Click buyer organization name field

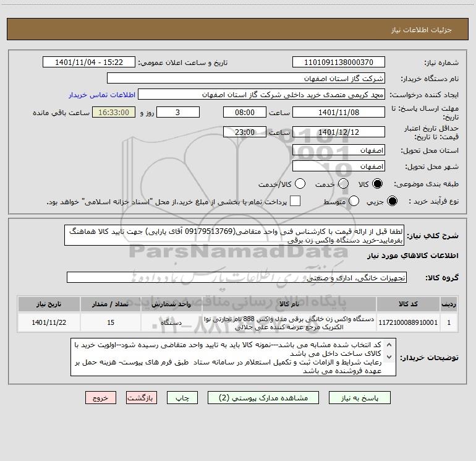[x=246, y=79]
